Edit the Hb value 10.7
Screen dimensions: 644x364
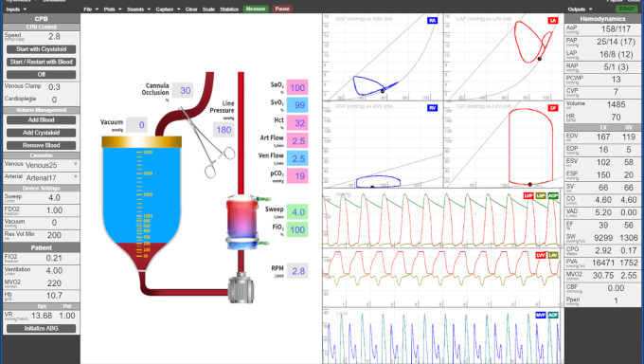point(54,296)
